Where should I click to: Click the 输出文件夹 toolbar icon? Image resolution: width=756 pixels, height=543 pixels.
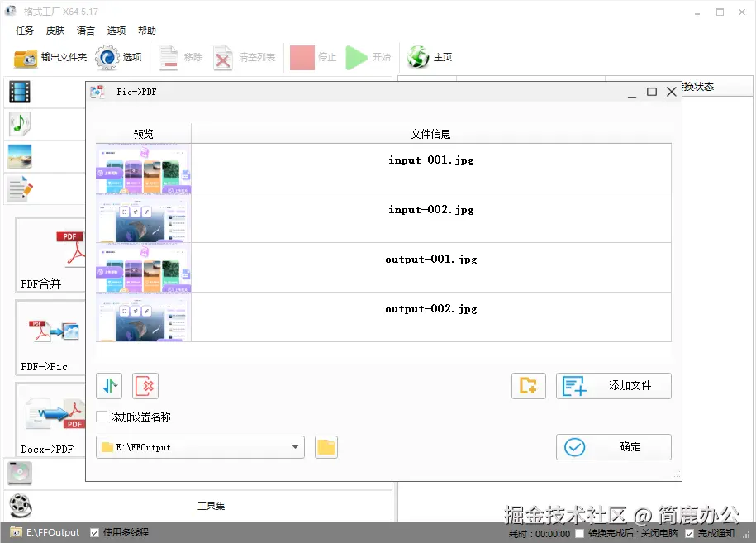tap(24, 57)
